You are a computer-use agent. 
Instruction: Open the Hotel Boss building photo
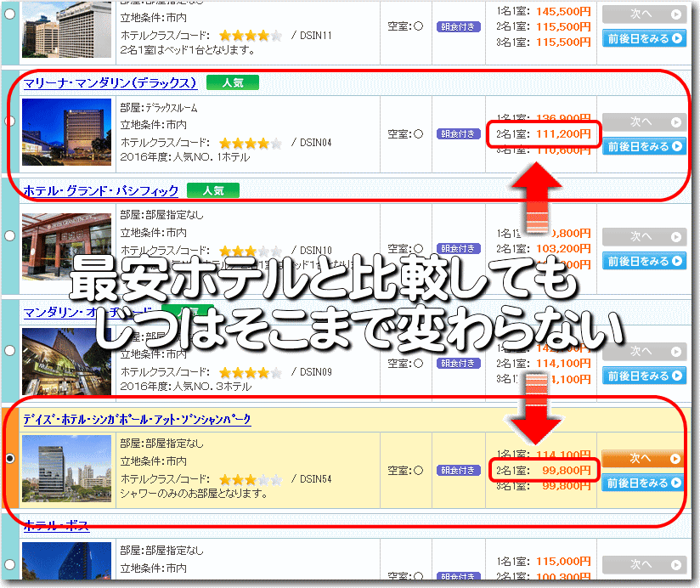point(66,561)
